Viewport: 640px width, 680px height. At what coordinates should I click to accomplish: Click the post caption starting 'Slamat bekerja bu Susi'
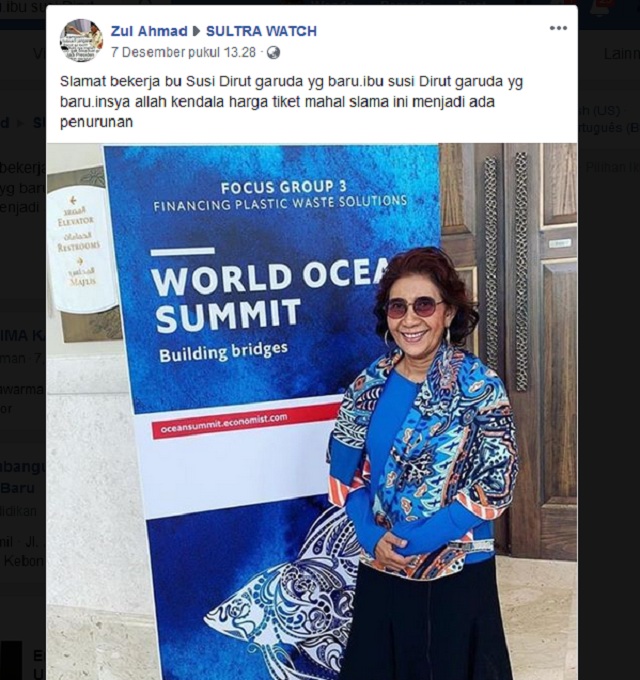(291, 102)
